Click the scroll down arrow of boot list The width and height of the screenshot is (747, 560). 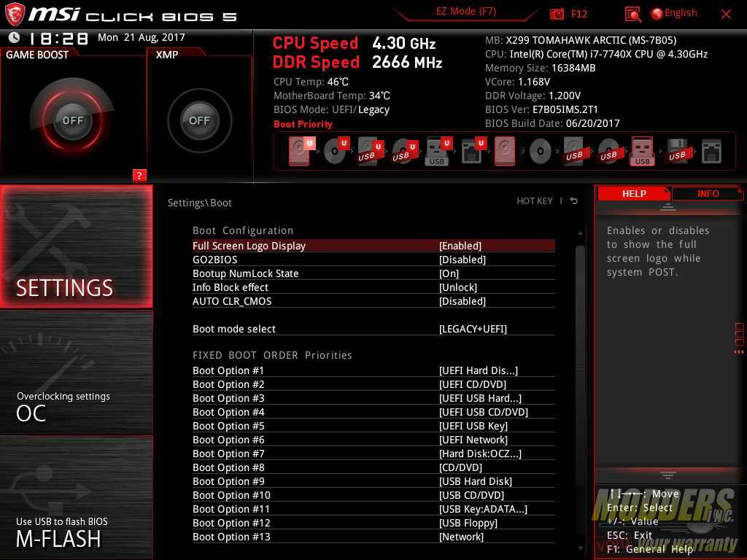click(x=580, y=548)
